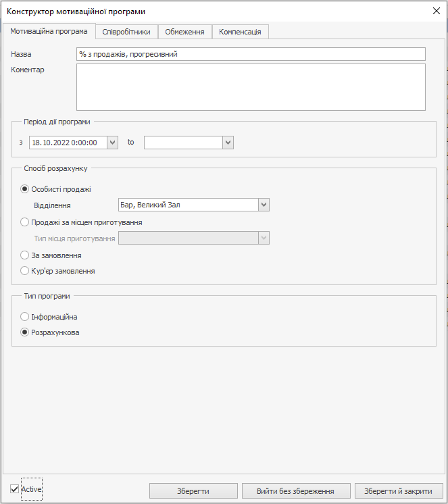
Task: Open the start date dropdown arrow
Action: click(112, 143)
